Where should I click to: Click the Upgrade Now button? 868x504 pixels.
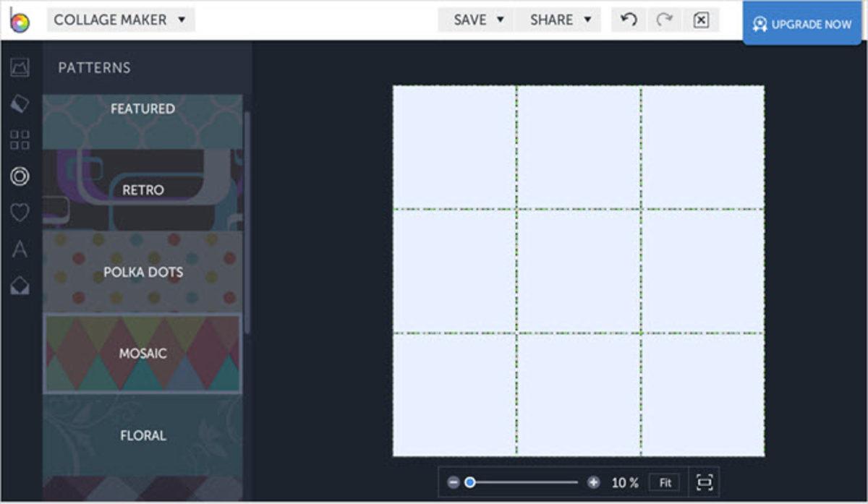pyautogui.click(x=802, y=24)
